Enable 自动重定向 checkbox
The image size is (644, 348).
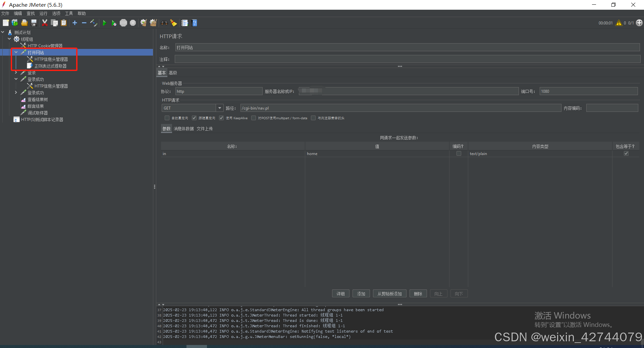[x=167, y=118]
